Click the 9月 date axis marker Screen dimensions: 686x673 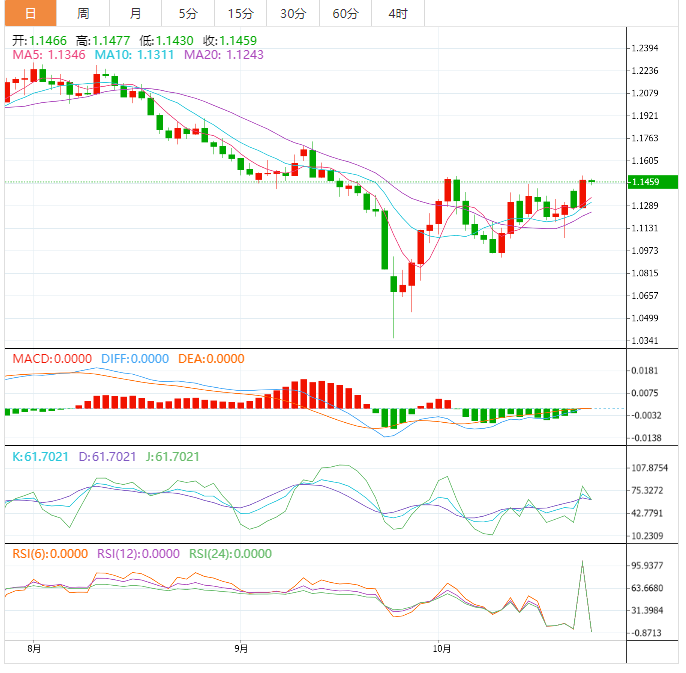[x=241, y=648]
